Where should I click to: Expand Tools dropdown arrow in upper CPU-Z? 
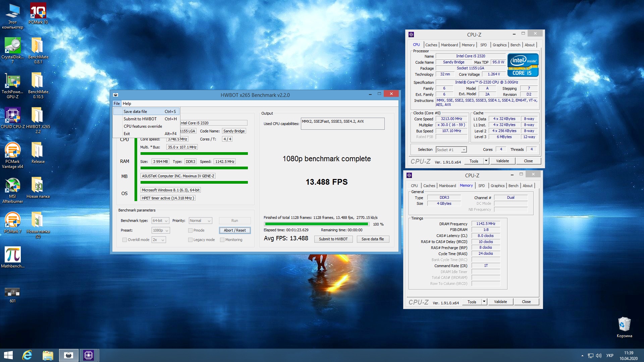pyautogui.click(x=486, y=161)
